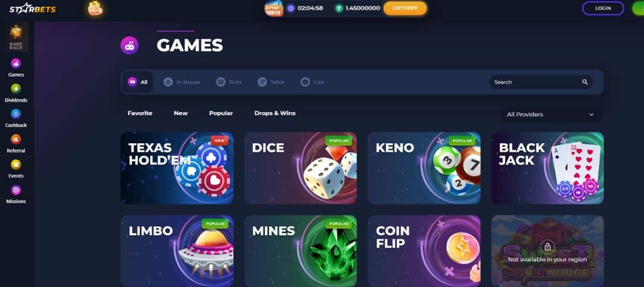Click the search magnifier icon
The width and height of the screenshot is (644, 287).
(585, 82)
